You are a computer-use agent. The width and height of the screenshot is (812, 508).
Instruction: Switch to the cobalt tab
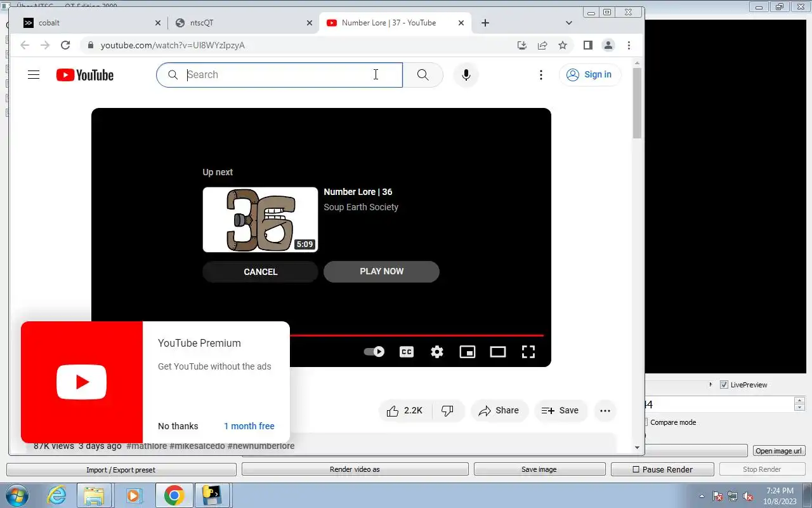(x=92, y=23)
